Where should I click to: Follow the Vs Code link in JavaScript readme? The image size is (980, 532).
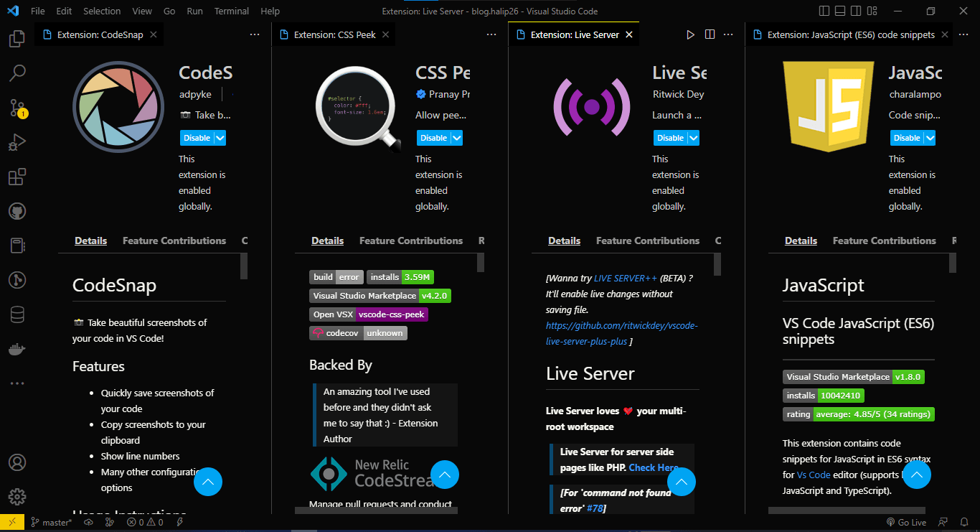point(814,475)
